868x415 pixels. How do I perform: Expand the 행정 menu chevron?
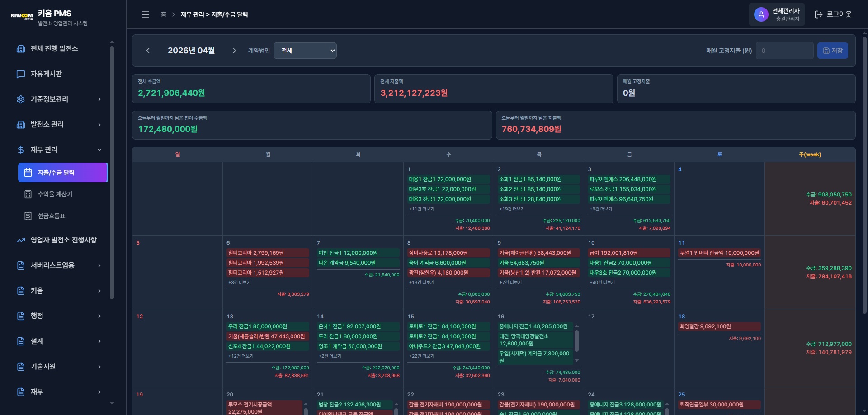tap(99, 316)
